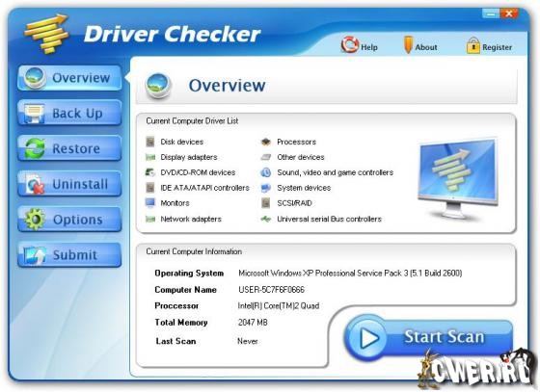Viewport: 540px width, 392px height.
Task: Click the play arrow icon on Start Scan
Action: pyautogui.click(x=368, y=338)
